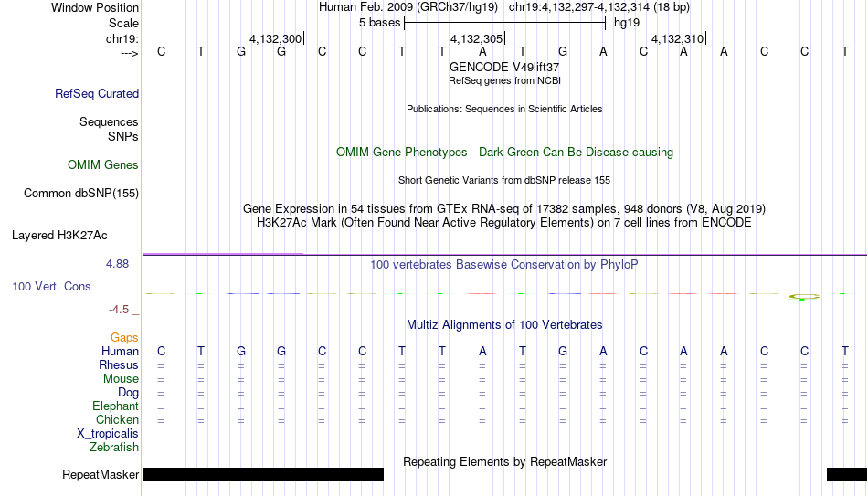The image size is (868, 496).
Task: Click Repeating Elements by RepeatMasker title
Action: [504, 461]
